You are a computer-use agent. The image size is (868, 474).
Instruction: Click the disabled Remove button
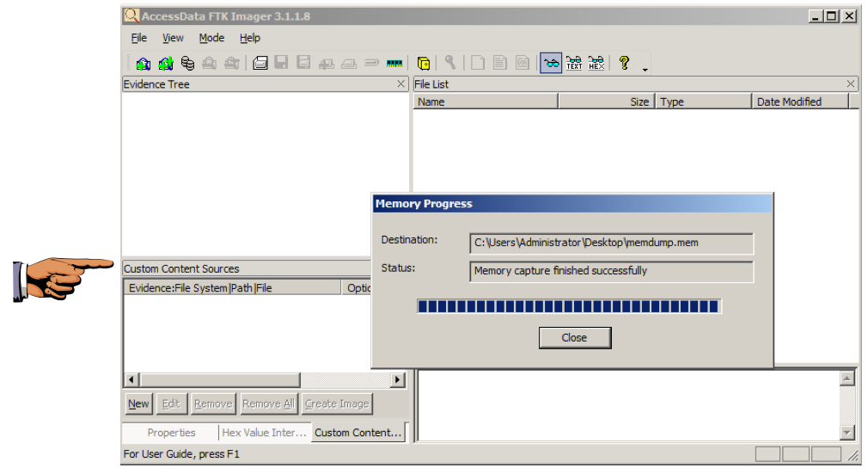(213, 403)
